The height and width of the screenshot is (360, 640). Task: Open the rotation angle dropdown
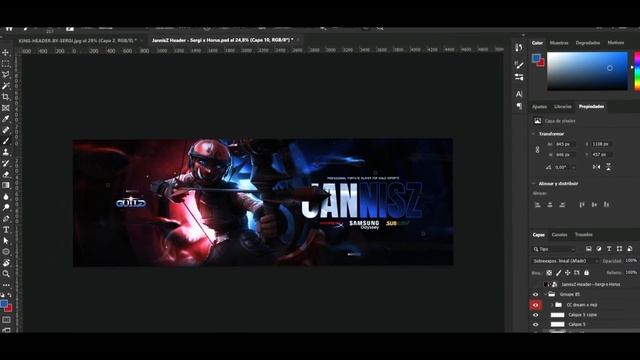click(x=573, y=167)
